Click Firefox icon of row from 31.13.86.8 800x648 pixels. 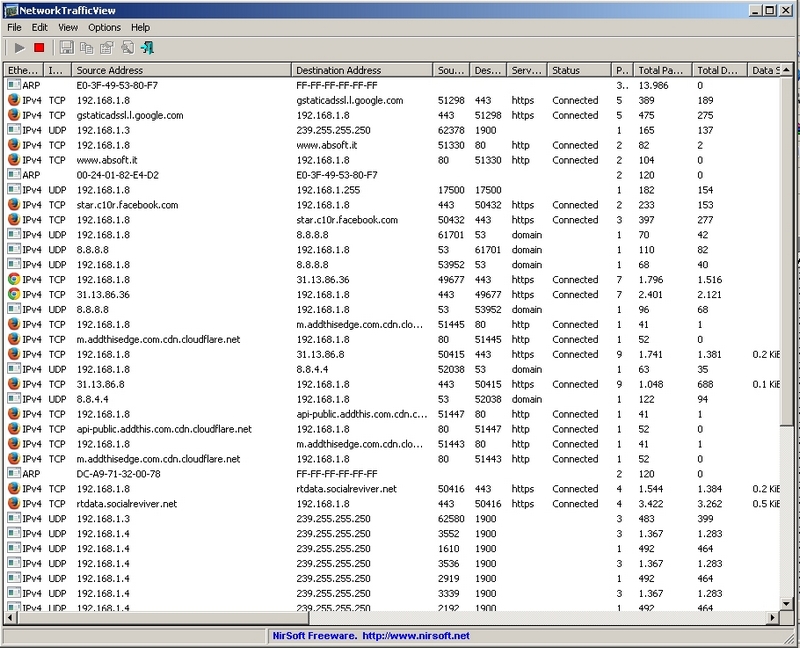[x=14, y=384]
